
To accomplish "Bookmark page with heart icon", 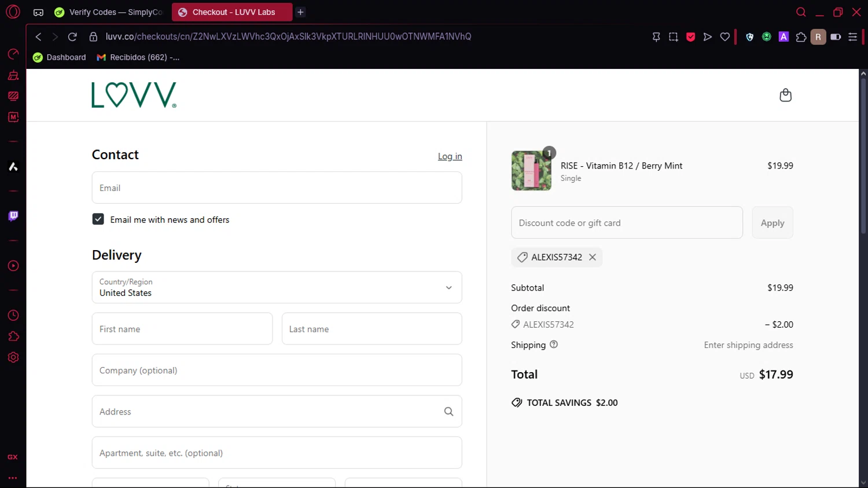I will pyautogui.click(x=724, y=36).
